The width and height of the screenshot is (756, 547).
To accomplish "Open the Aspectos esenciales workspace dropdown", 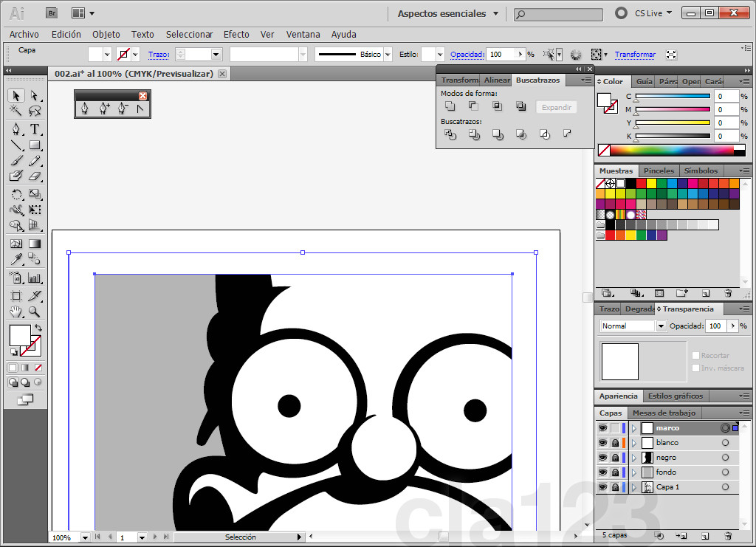I will pos(495,13).
